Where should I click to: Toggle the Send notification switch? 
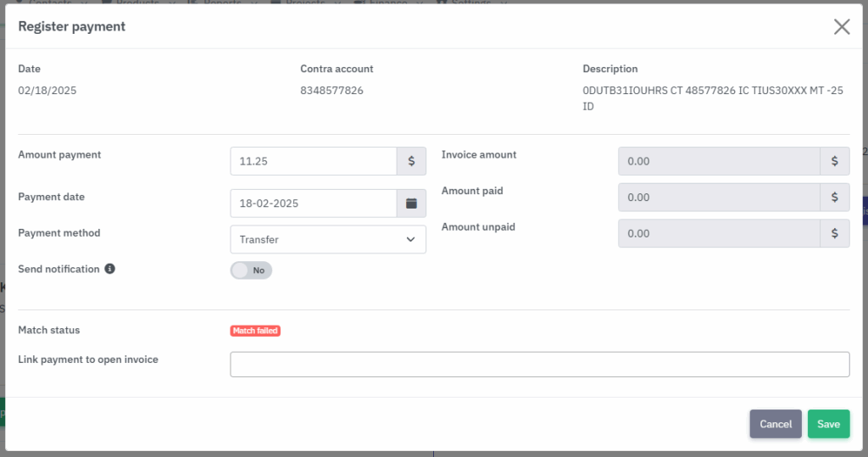pos(251,270)
